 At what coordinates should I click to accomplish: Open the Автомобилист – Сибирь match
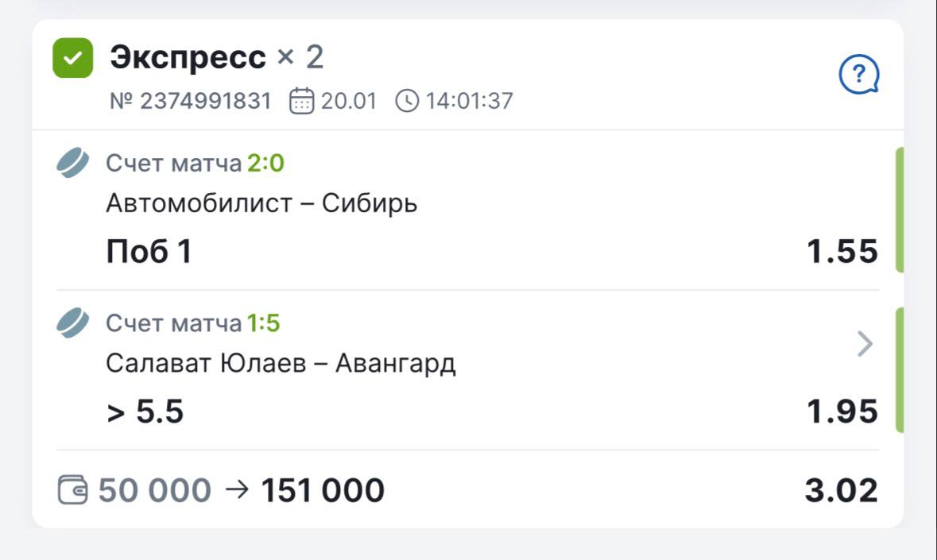tap(261, 204)
